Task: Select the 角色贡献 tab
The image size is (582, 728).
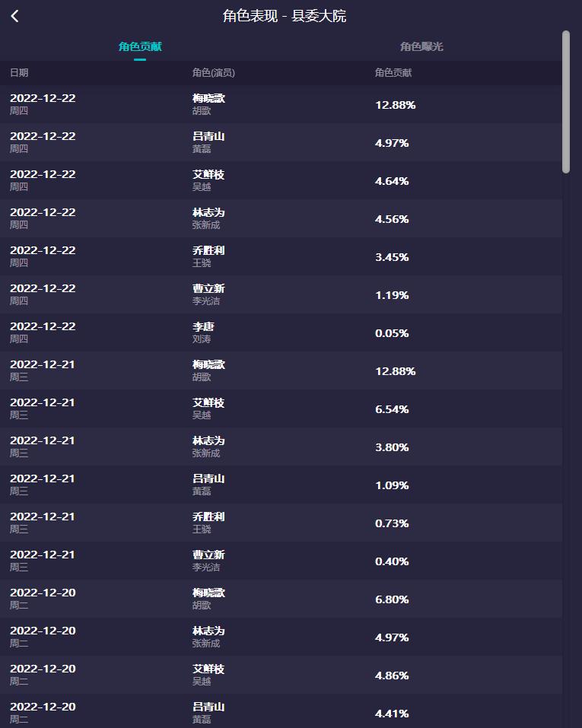Action: [x=139, y=45]
